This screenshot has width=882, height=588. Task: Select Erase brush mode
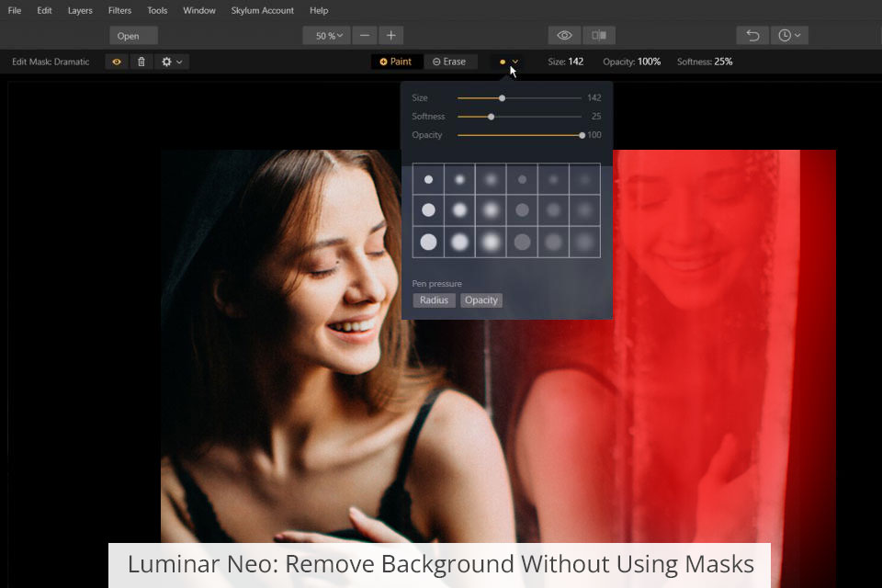[449, 62]
